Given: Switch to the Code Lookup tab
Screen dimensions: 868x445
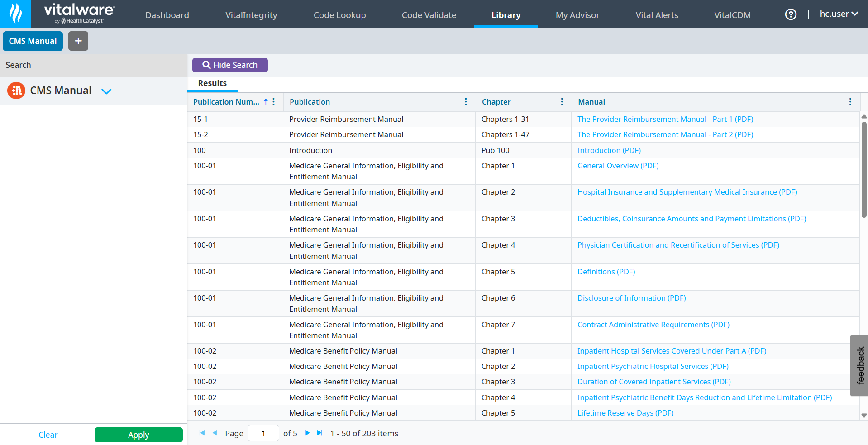Looking at the screenshot, I should (339, 15).
